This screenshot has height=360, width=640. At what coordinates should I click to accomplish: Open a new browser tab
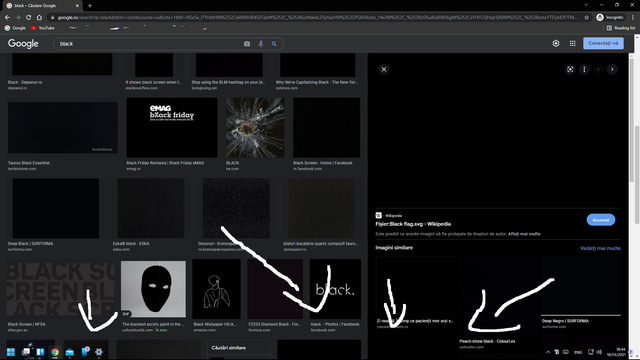90,6
